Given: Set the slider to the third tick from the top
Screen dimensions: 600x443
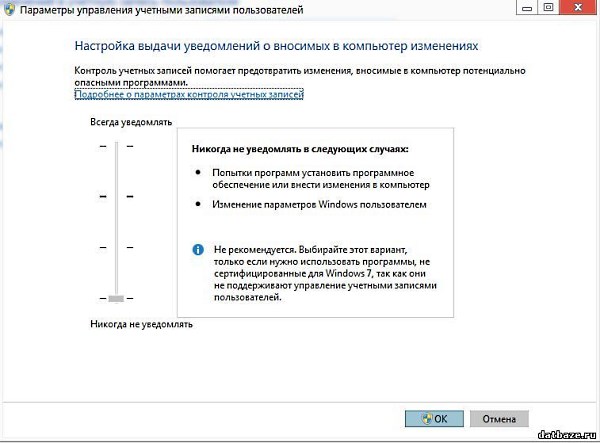Looking at the screenshot, I should pyautogui.click(x=116, y=246).
